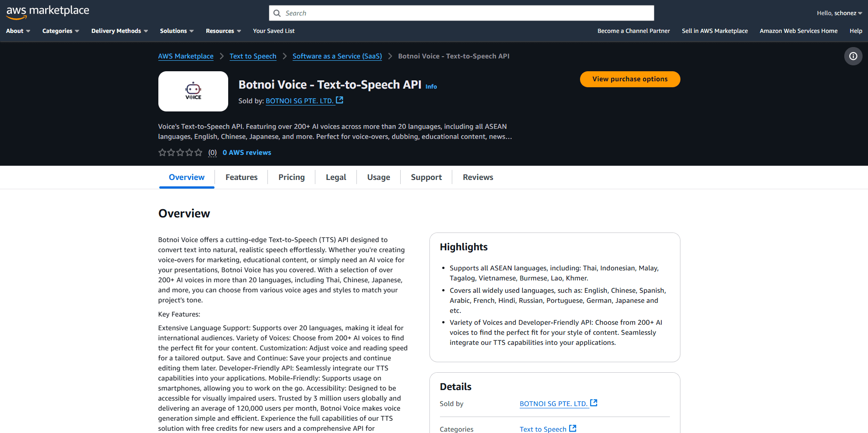Click the Highlights heading
868x433 pixels.
pyautogui.click(x=464, y=247)
